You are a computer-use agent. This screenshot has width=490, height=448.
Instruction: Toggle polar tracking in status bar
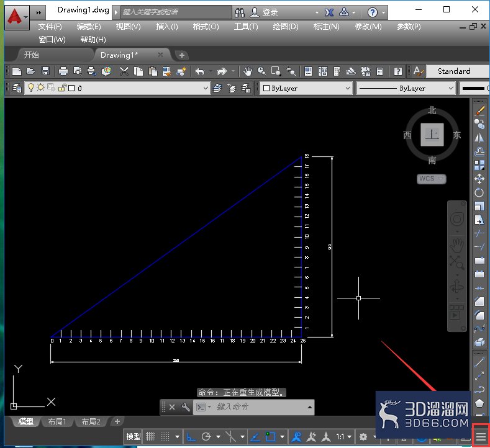[x=206, y=436]
